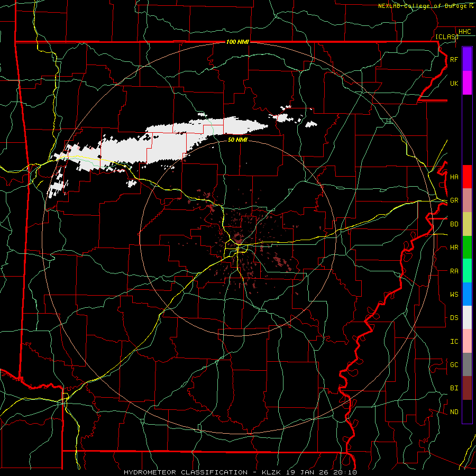Click the 20:10 timestamp
The image size is (476, 476).
pyautogui.click(x=344, y=472)
